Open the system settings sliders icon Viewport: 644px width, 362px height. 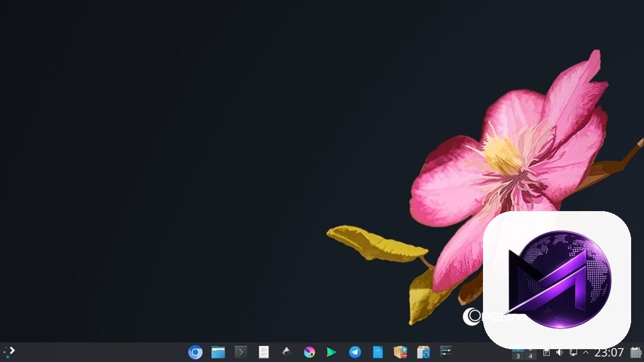pyautogui.click(x=446, y=351)
